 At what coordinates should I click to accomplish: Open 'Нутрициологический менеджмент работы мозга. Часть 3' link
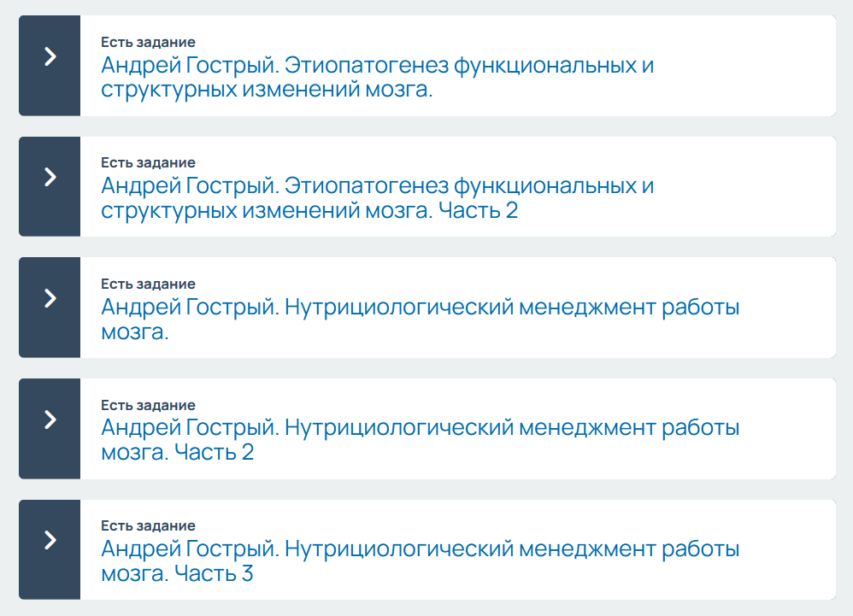click(x=420, y=560)
